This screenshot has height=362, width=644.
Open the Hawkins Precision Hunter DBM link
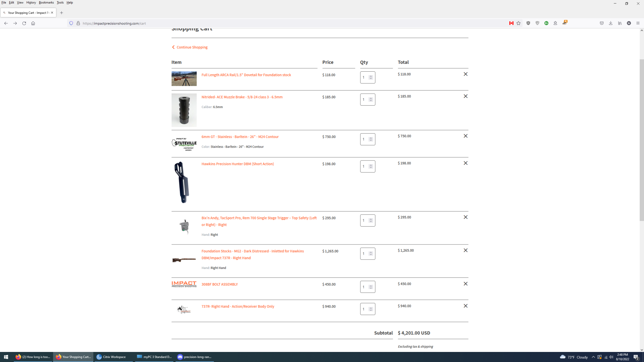[x=238, y=164]
